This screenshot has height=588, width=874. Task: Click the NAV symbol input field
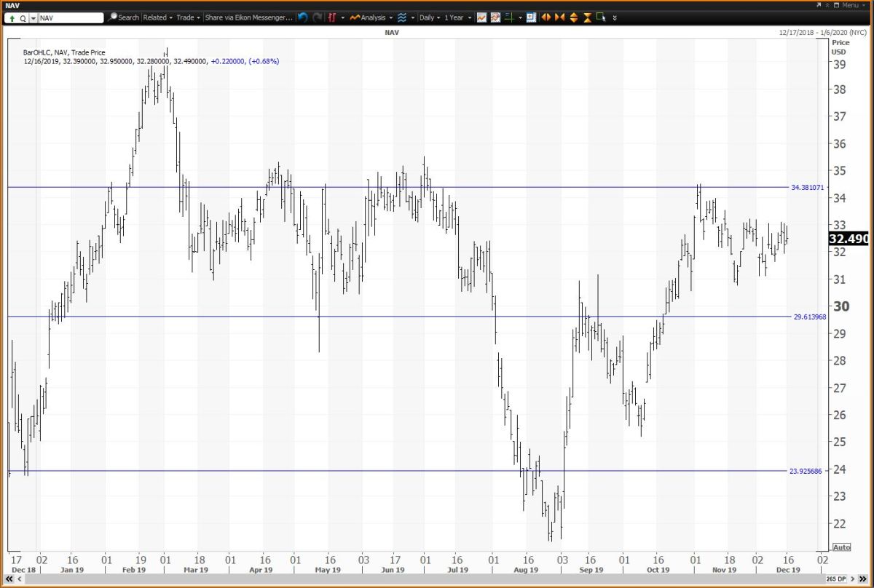click(71, 17)
